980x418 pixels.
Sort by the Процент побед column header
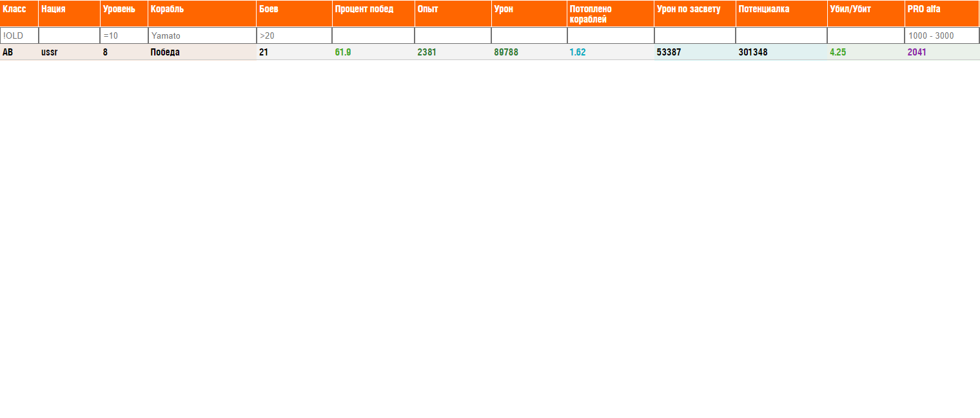click(373, 14)
